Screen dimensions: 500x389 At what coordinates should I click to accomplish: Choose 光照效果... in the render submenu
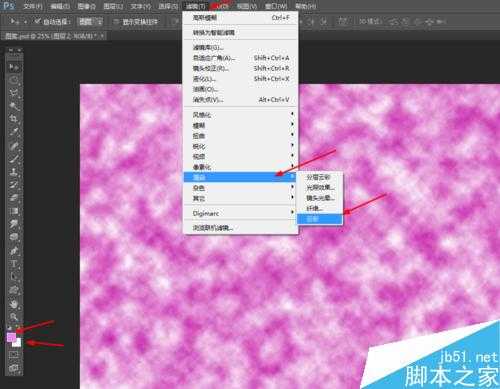coord(320,188)
